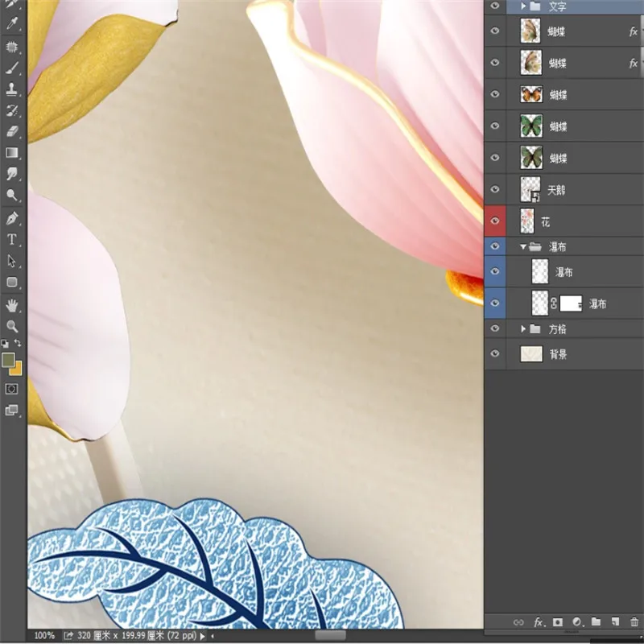Viewport: 644px width, 644px height.
Task: Open the foreground color picker
Action: 8,360
